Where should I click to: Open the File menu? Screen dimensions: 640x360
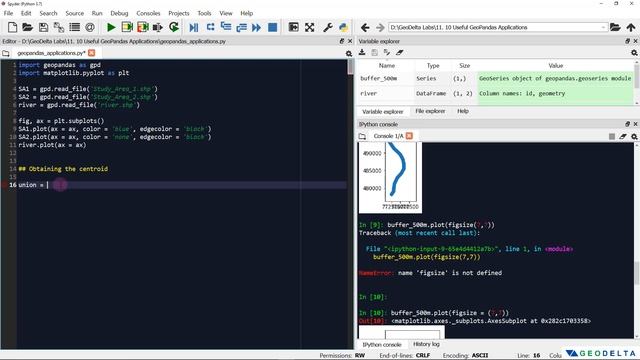pyautogui.click(x=8, y=13)
